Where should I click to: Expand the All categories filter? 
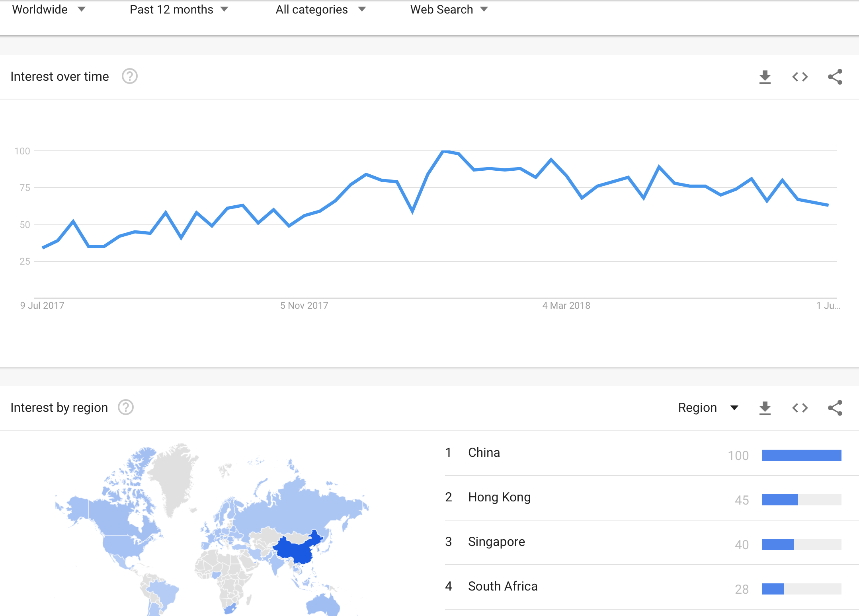320,10
